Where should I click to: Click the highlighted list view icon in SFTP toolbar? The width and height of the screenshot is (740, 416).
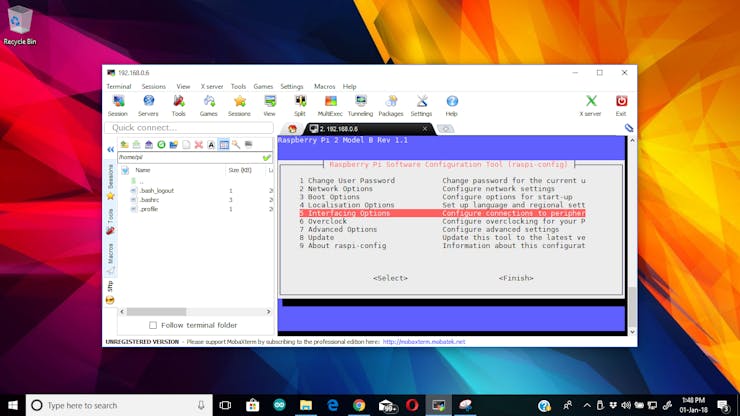coord(224,144)
